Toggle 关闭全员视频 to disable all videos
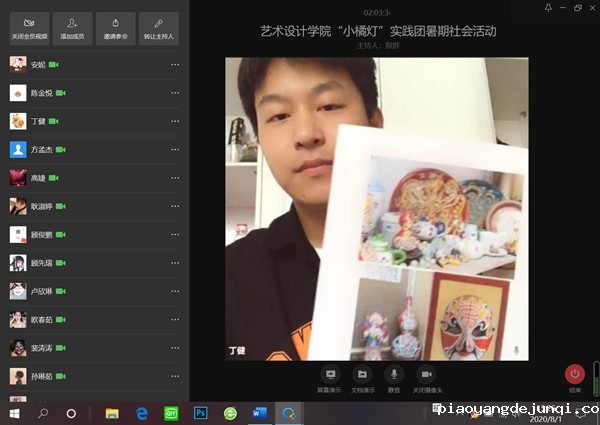 [x=29, y=26]
